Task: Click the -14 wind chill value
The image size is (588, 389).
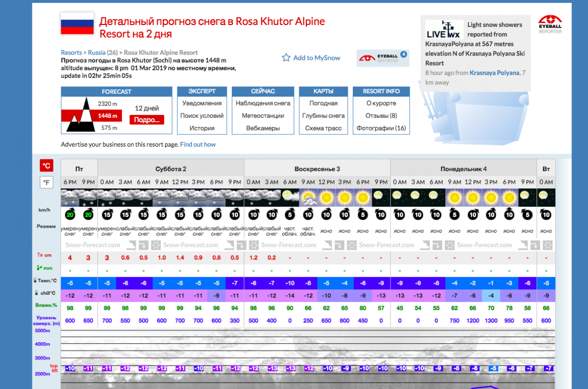Action: coord(290,296)
